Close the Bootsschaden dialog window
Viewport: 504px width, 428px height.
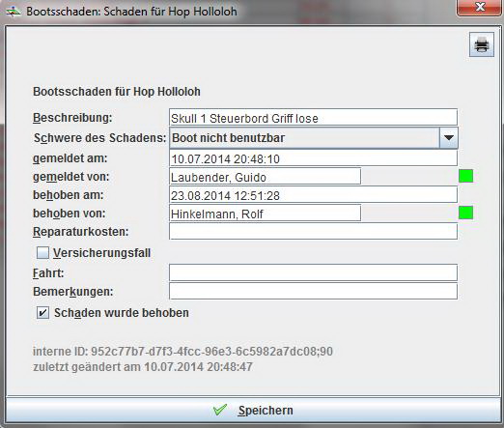[x=479, y=7]
